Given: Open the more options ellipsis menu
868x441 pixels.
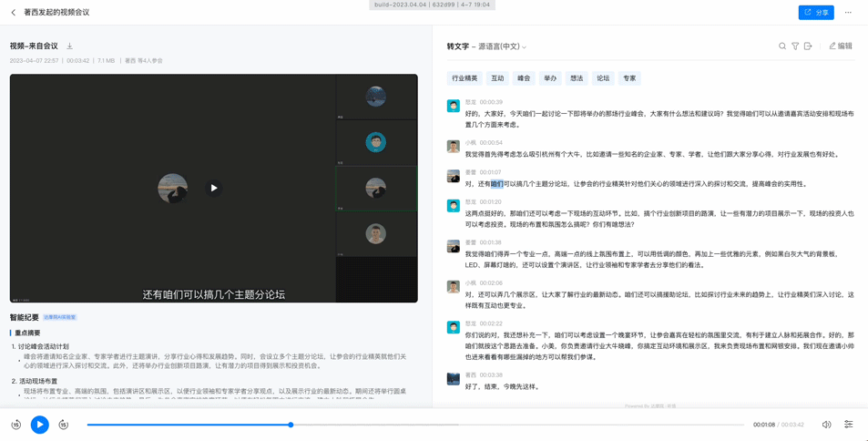Looking at the screenshot, I should pyautogui.click(x=848, y=13).
